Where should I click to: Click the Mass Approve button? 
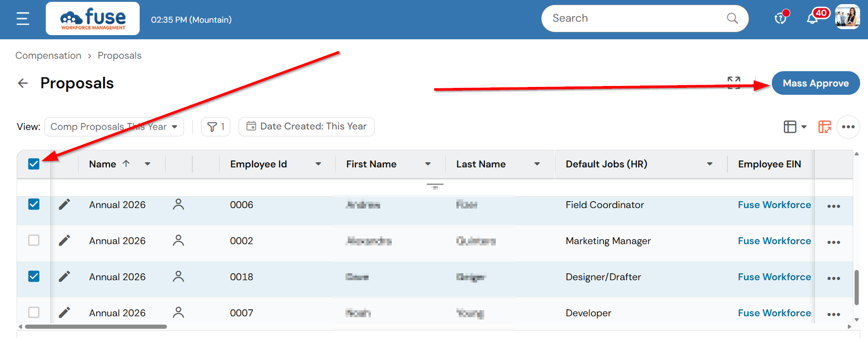pyautogui.click(x=815, y=83)
